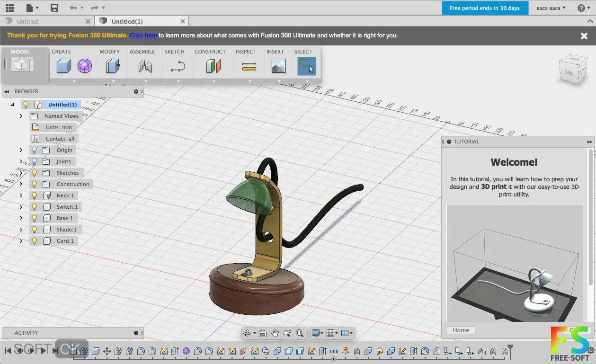The width and height of the screenshot is (596, 364).
Task: Hide the Base:1 component via bulb
Action: tap(34, 218)
